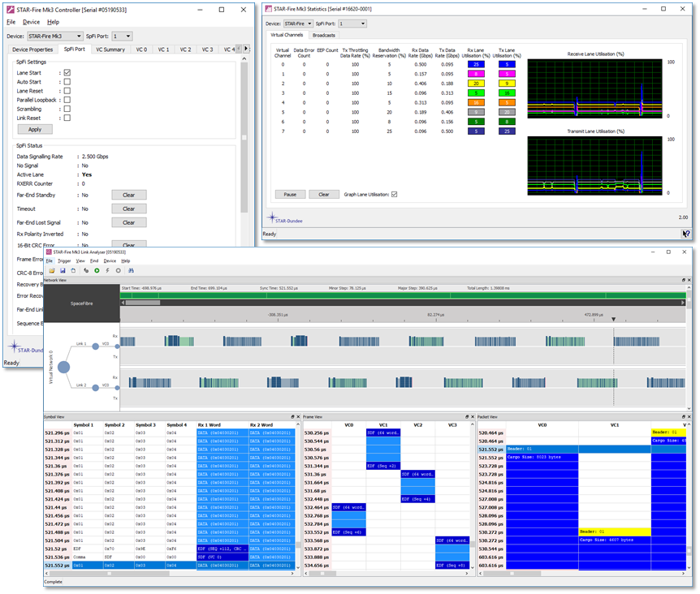700x594 pixels.
Task: Open the File menu in Controller window
Action: point(11,22)
